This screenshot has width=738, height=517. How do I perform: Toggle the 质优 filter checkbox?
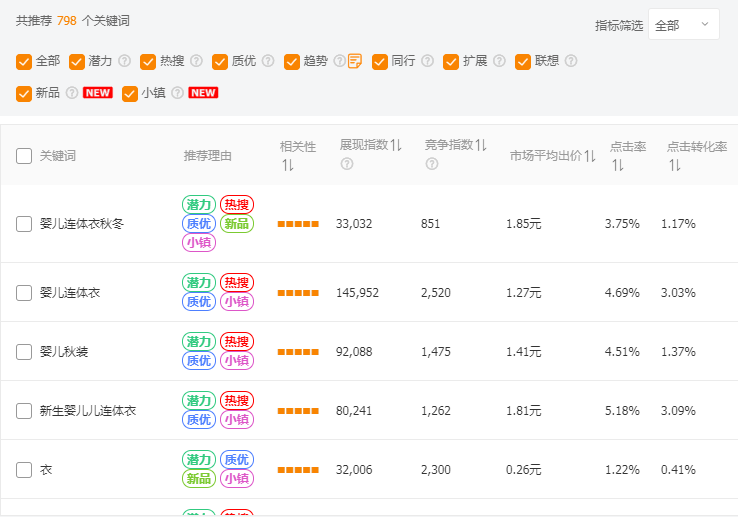tap(220, 61)
